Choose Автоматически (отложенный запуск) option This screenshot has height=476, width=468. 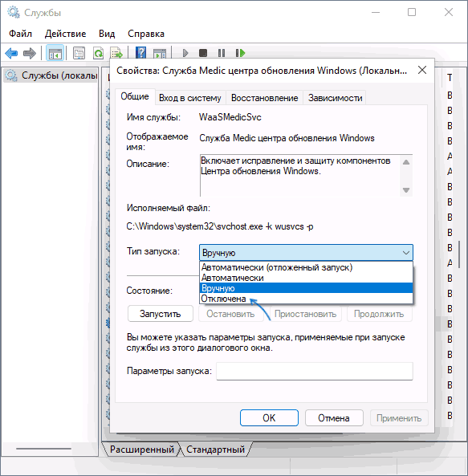(x=306, y=267)
